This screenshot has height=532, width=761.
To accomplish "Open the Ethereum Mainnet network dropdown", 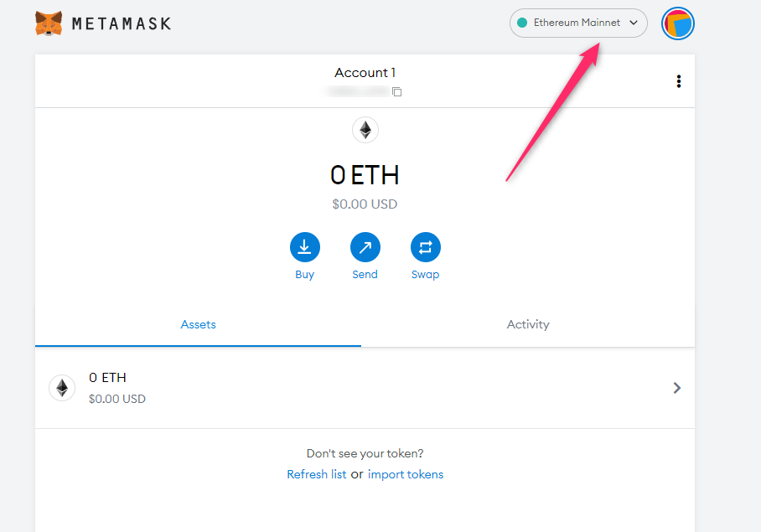I will point(578,23).
